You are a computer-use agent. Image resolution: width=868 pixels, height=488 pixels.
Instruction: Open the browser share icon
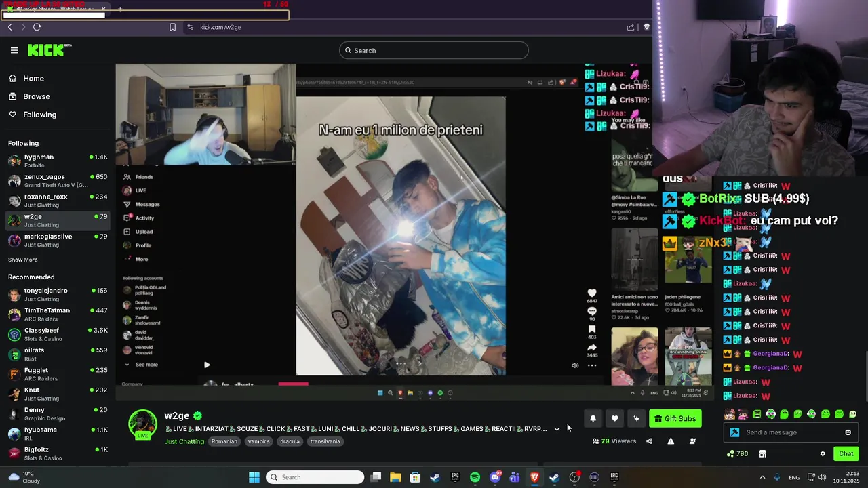coord(631,27)
